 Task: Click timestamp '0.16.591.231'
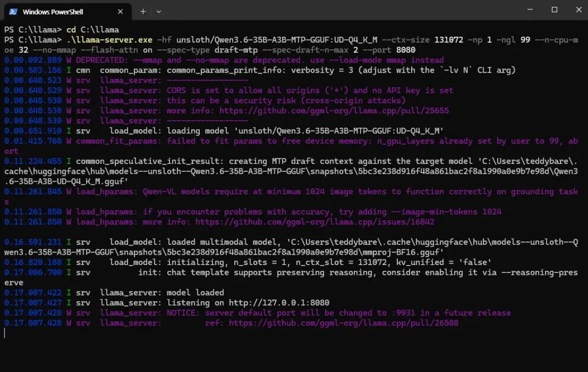(x=33, y=242)
